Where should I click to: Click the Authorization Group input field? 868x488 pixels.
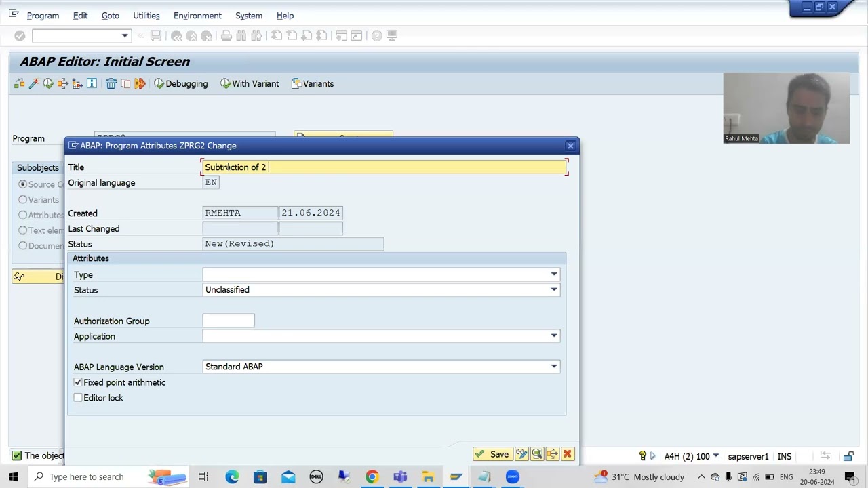click(x=229, y=321)
